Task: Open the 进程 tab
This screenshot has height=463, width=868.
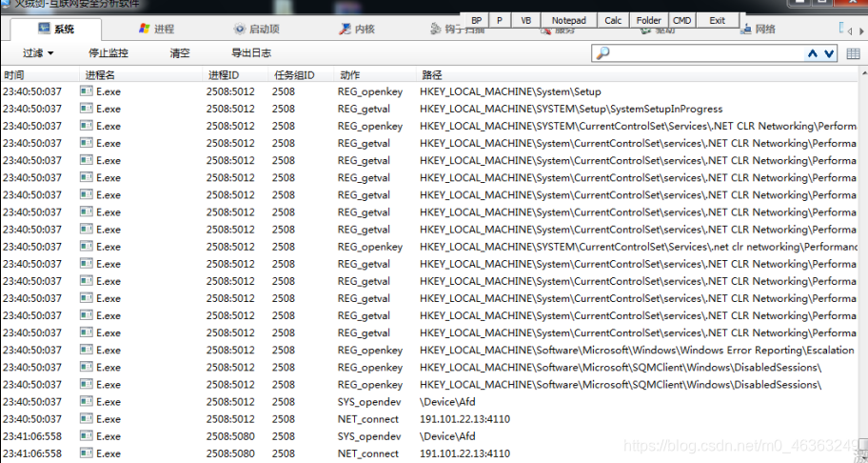Action: (x=157, y=29)
